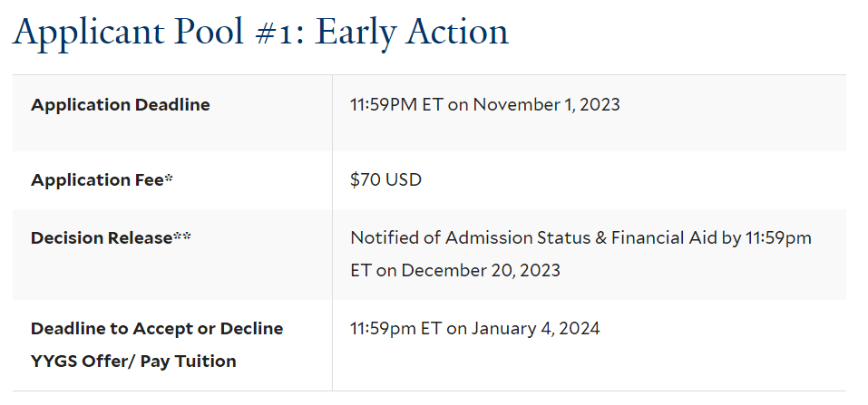Click the 'Applicant Pool #1: Early Action' heading

[x=260, y=33]
